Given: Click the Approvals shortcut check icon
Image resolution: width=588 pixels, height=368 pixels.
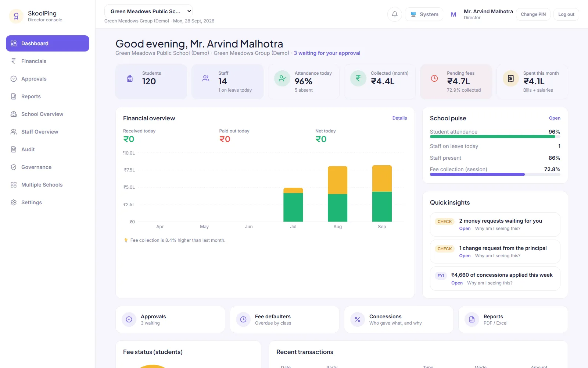Looking at the screenshot, I should 129,319.
